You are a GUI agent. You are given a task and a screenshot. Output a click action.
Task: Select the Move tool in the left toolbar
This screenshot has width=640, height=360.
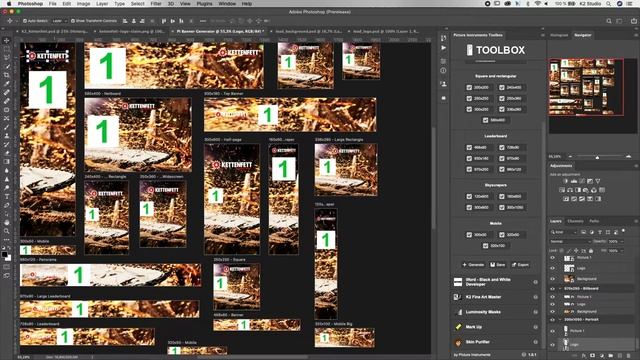(x=7, y=40)
